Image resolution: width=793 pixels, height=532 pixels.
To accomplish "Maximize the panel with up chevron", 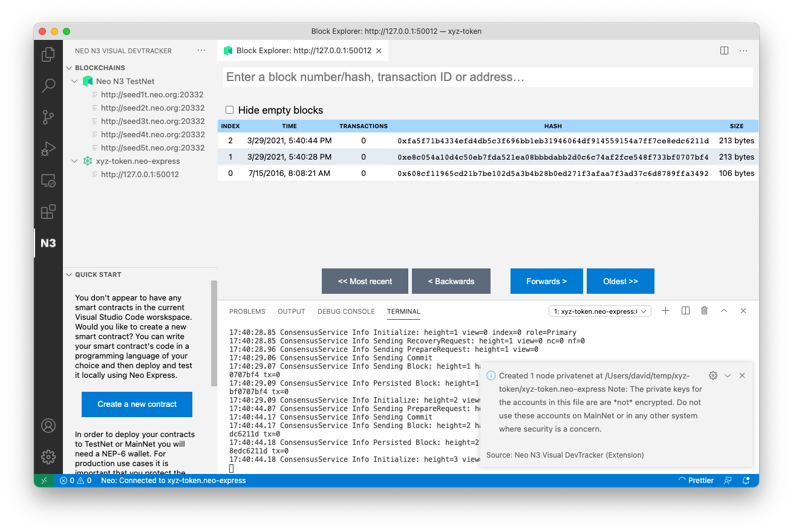I will click(724, 311).
